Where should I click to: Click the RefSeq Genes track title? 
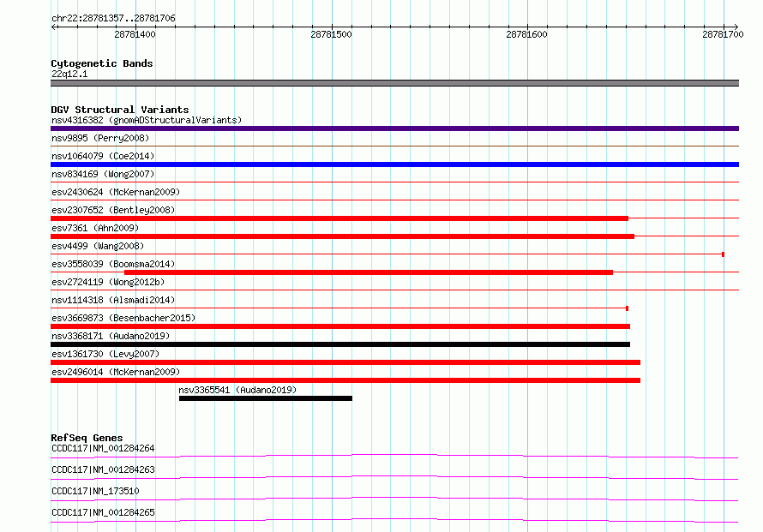pyautogui.click(x=87, y=438)
